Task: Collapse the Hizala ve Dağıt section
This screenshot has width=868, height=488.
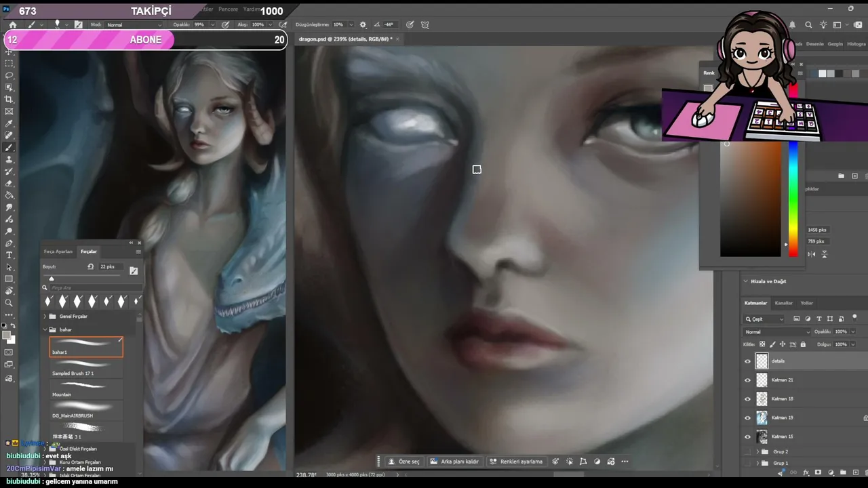Action: pyautogui.click(x=746, y=281)
